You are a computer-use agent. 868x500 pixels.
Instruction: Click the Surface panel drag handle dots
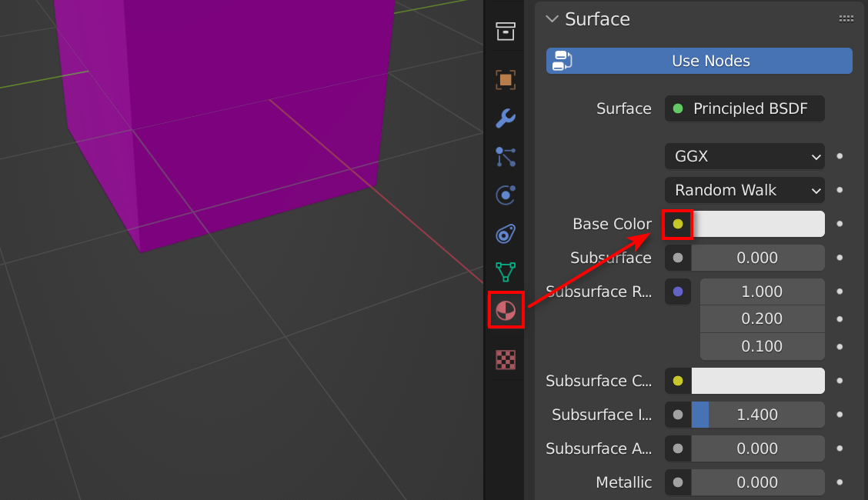(x=846, y=18)
